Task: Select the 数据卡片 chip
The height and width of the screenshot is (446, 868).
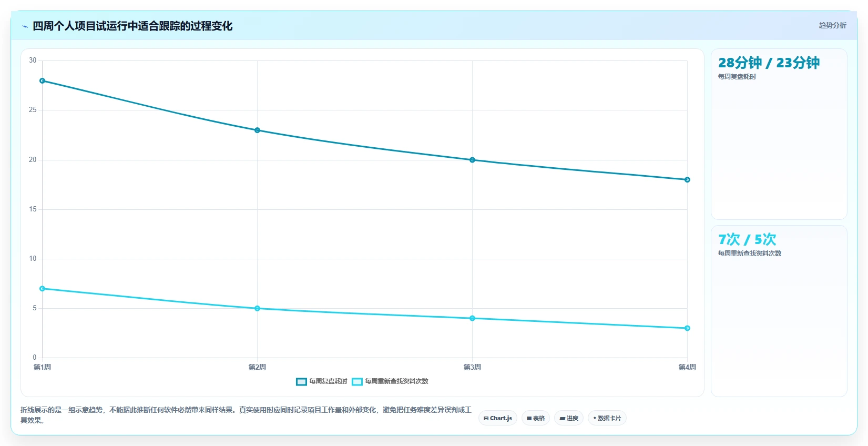Action: pos(607,418)
